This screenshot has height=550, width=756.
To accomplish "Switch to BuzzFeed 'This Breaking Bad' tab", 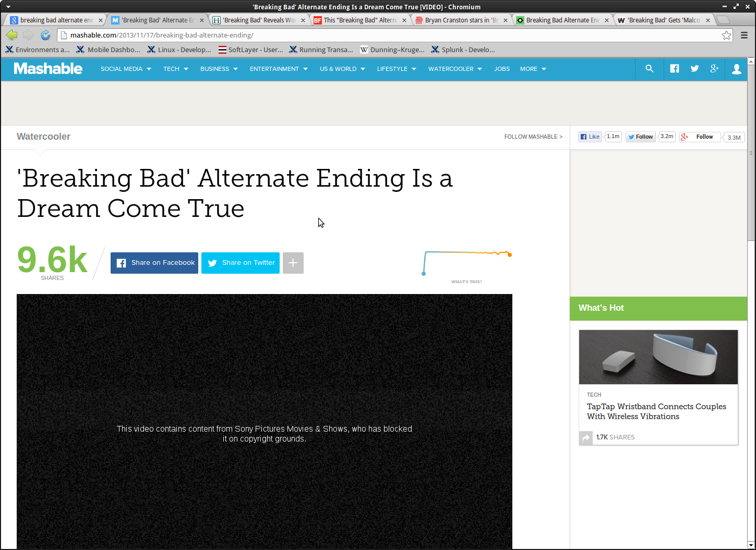I will pos(360,20).
